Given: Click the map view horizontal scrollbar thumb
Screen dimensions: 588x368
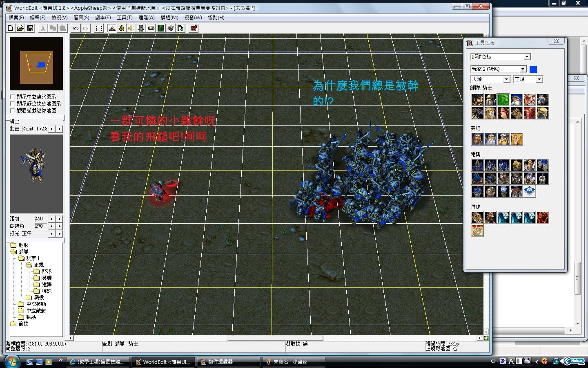Looking at the screenshot, I should coord(275,338).
